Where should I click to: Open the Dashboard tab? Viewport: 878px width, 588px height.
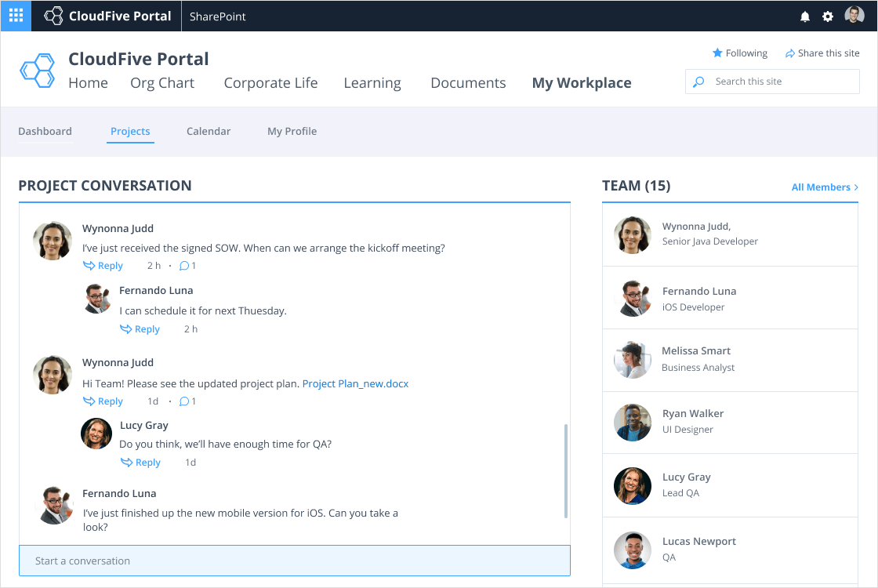[x=45, y=132]
